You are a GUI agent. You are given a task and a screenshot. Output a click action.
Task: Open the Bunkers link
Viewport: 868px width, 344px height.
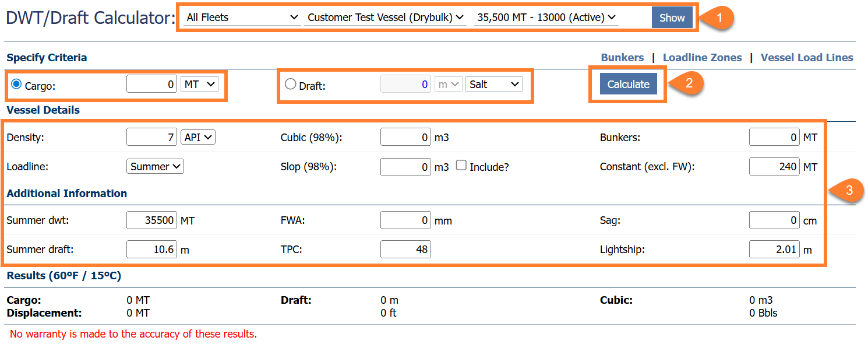click(x=622, y=58)
